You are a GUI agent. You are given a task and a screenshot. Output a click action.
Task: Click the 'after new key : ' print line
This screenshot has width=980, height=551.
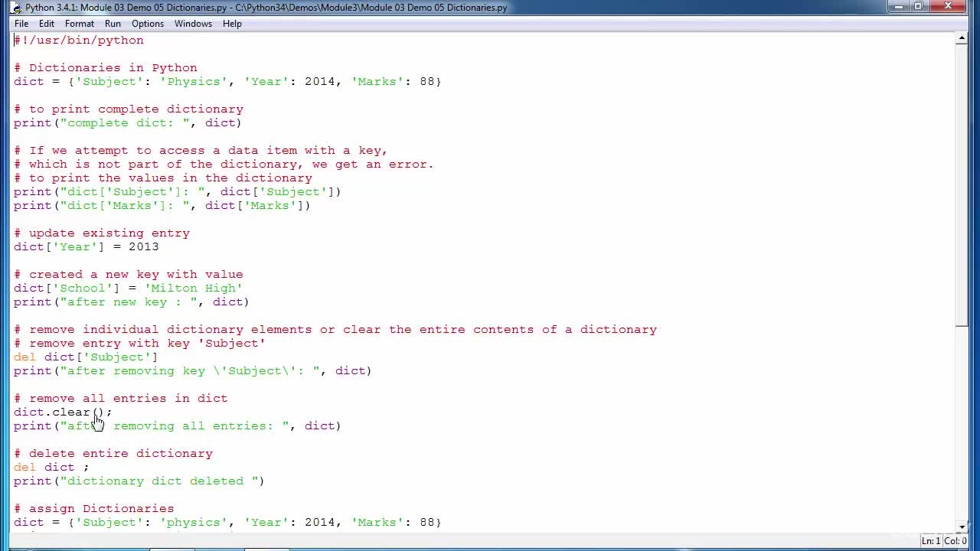click(132, 302)
